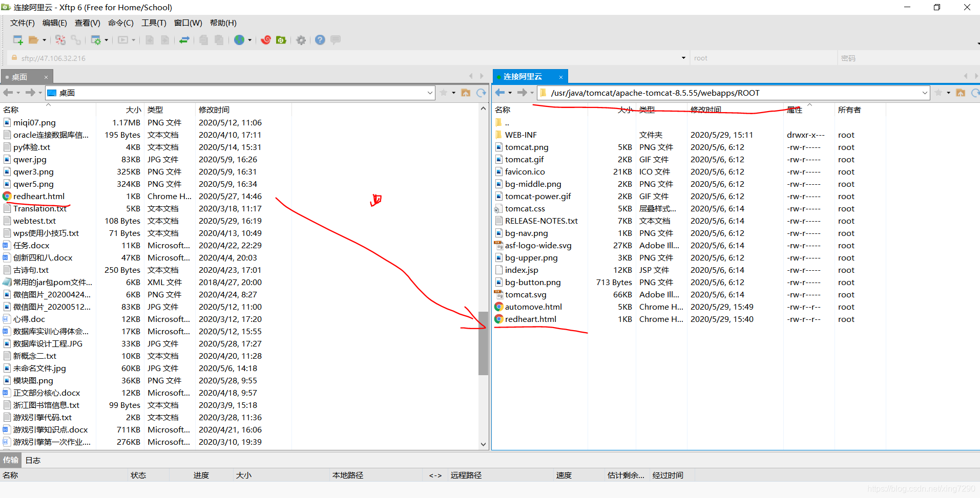This screenshot has width=980, height=498.
Task: Expand local bookmark star dropdown
Action: [x=453, y=93]
